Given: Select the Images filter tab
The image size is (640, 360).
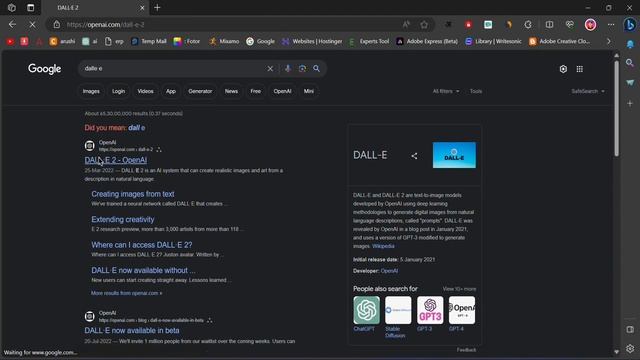Looking at the screenshot, I should click(x=91, y=91).
